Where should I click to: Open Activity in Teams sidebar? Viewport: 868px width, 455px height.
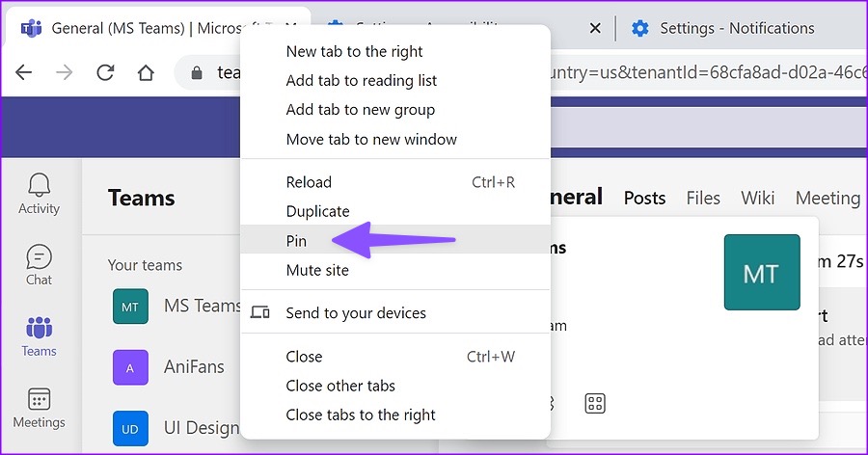point(39,194)
